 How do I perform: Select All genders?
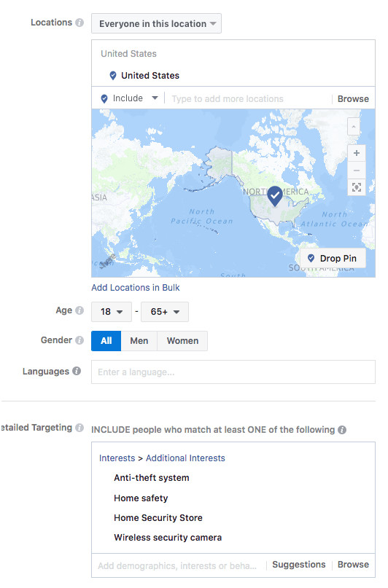click(106, 341)
